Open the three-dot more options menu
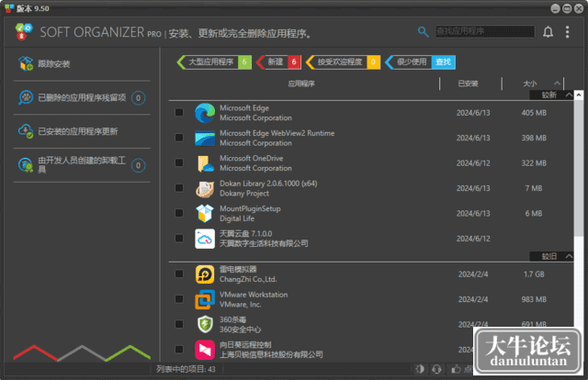 (568, 32)
